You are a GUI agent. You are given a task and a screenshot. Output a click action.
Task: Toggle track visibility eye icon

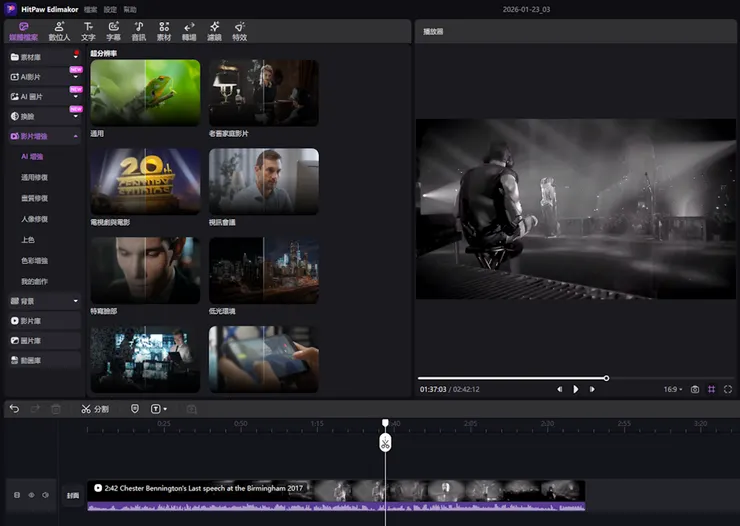31,494
